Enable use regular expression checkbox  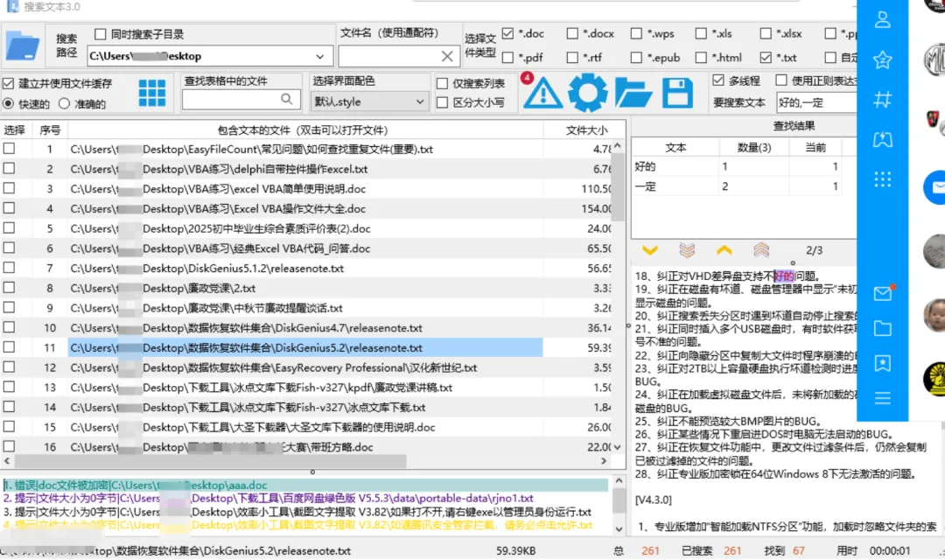coord(781,80)
